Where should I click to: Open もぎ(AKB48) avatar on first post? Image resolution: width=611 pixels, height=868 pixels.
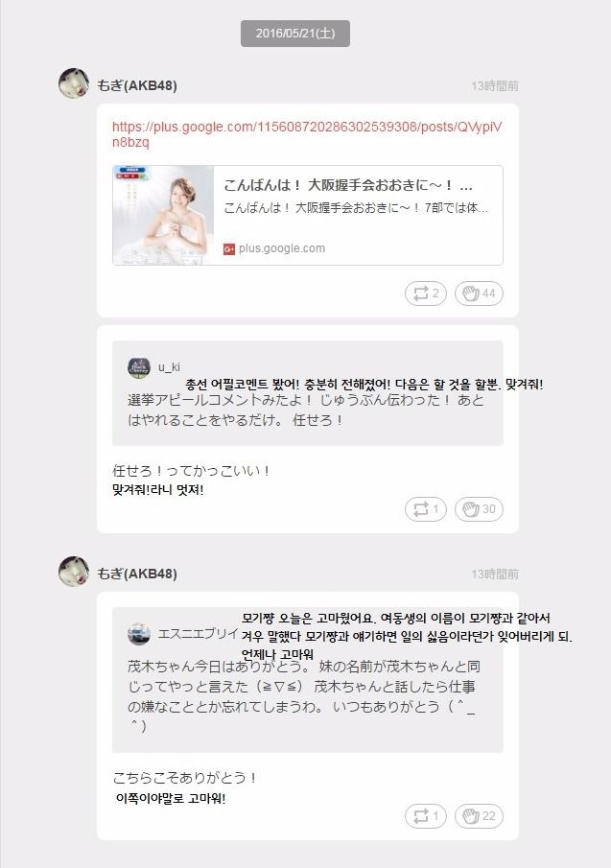74,83
